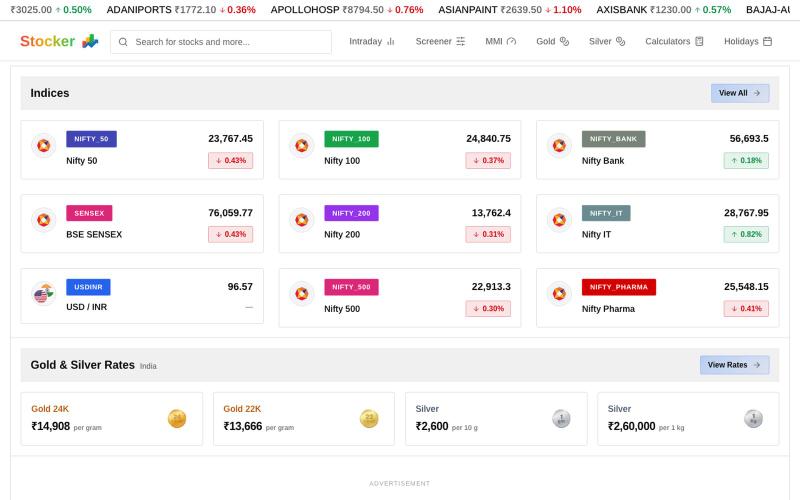Click the NIFTY_100 green tag

pyautogui.click(x=351, y=139)
